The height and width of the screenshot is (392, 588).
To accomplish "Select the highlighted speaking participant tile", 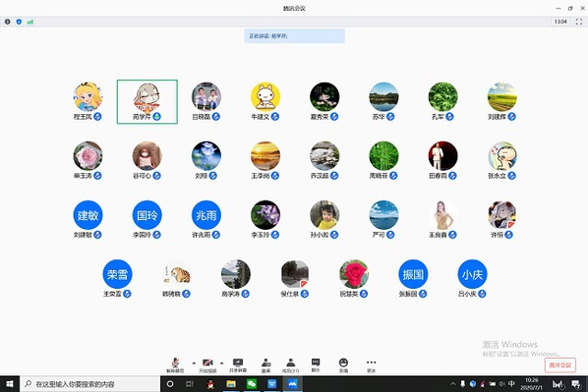I will pos(147,101).
